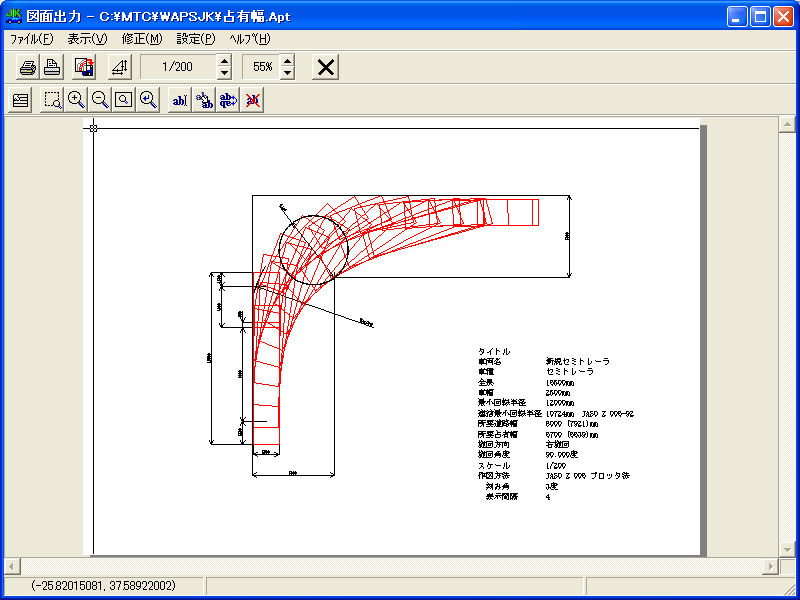Decrease the 55% zoom with down arrow
This screenshot has width=800, height=600.
(x=288, y=74)
